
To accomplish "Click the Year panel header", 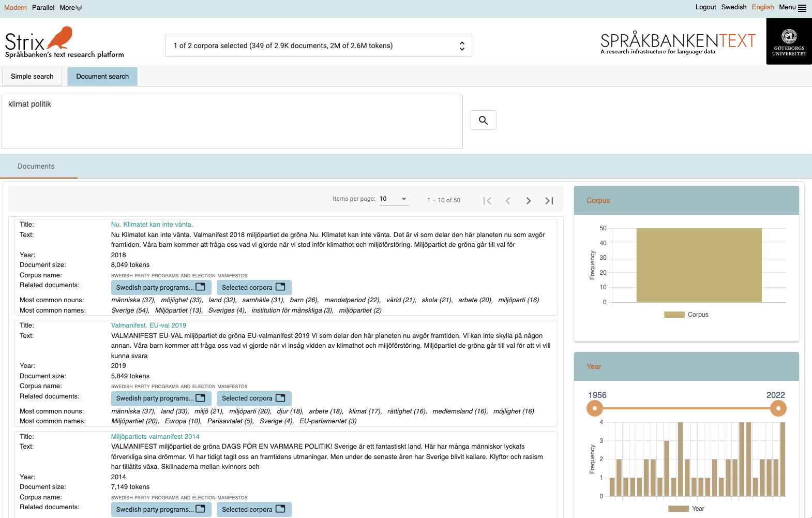I will [x=686, y=366].
